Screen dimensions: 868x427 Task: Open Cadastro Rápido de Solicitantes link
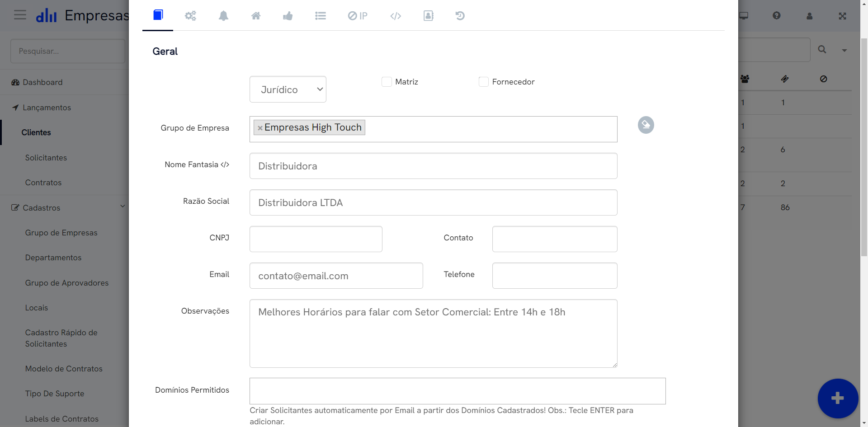point(61,338)
